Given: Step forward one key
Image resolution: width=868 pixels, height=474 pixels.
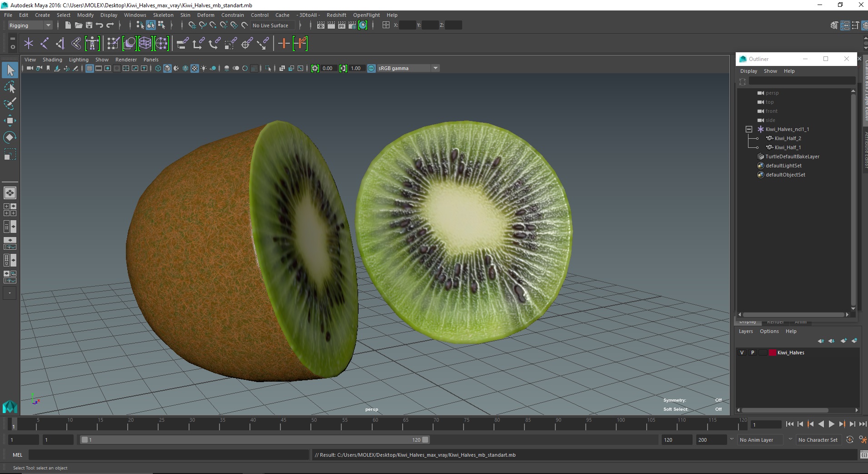Looking at the screenshot, I should pos(842,424).
